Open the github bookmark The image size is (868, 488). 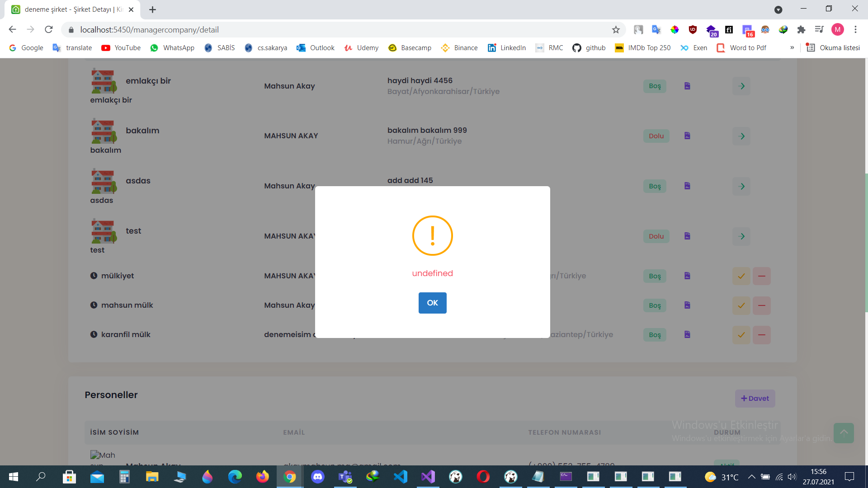589,47
